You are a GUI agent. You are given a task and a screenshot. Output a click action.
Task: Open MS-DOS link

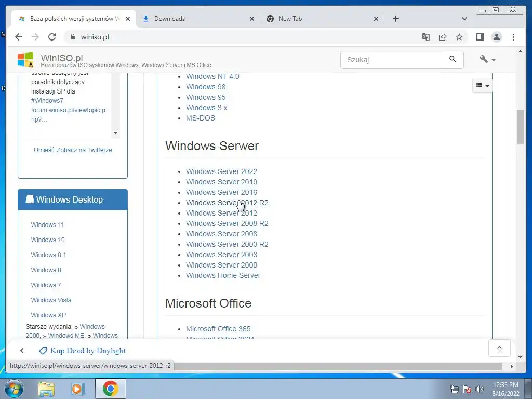(201, 118)
